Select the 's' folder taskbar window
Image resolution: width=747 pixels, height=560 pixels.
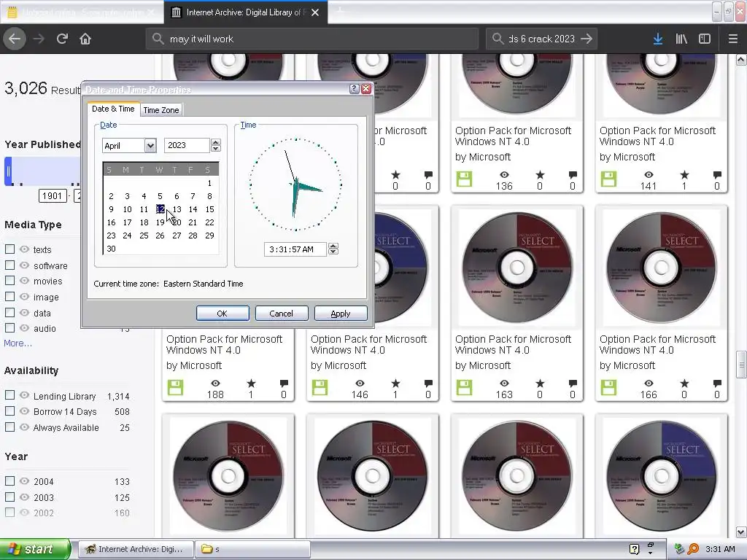(x=252, y=549)
